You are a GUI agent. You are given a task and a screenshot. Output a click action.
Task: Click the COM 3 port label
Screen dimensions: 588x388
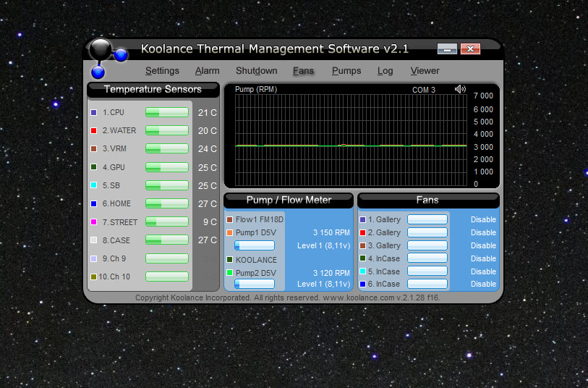click(424, 90)
